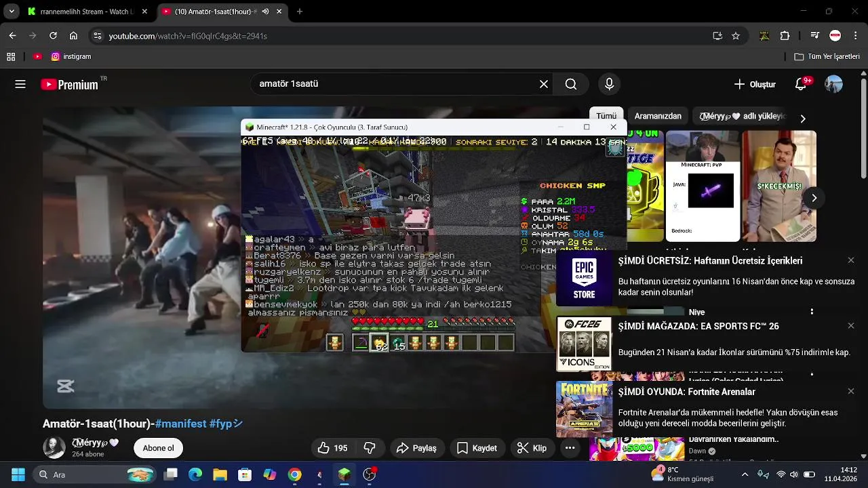868x488 pixels.
Task: Open more actions three-dot menu
Action: pos(570,448)
